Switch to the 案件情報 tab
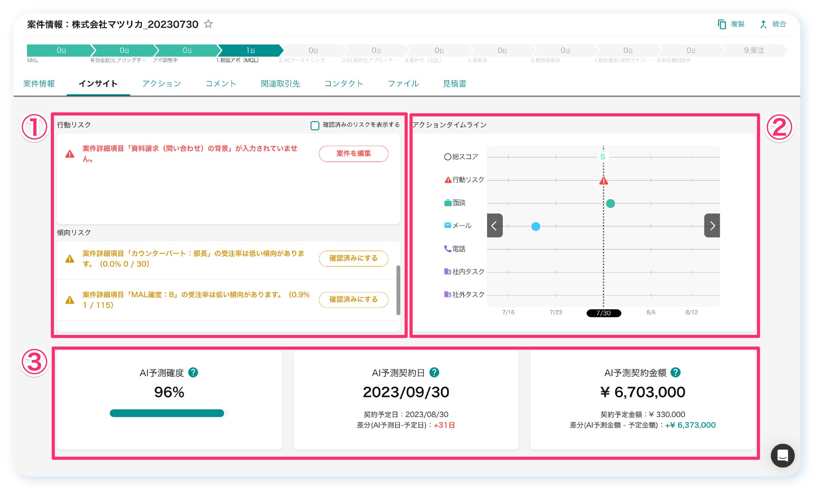The image size is (828, 504). [39, 84]
